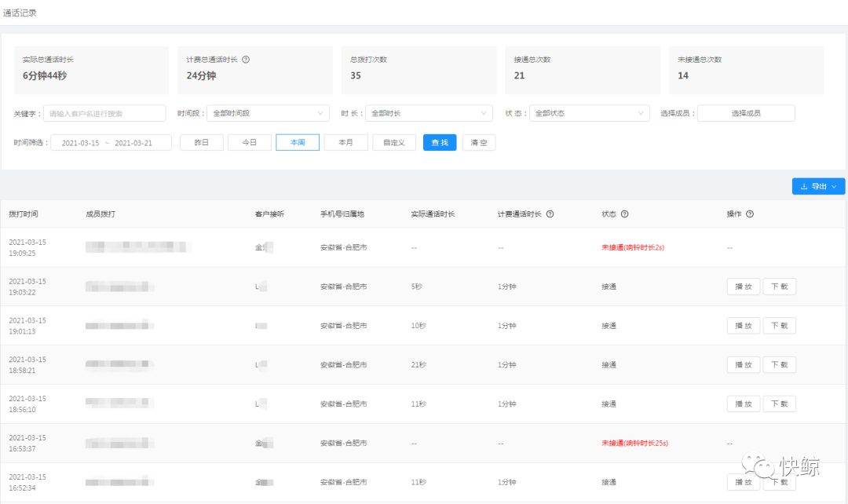
Task: Open the date range picker field
Action: click(x=111, y=143)
